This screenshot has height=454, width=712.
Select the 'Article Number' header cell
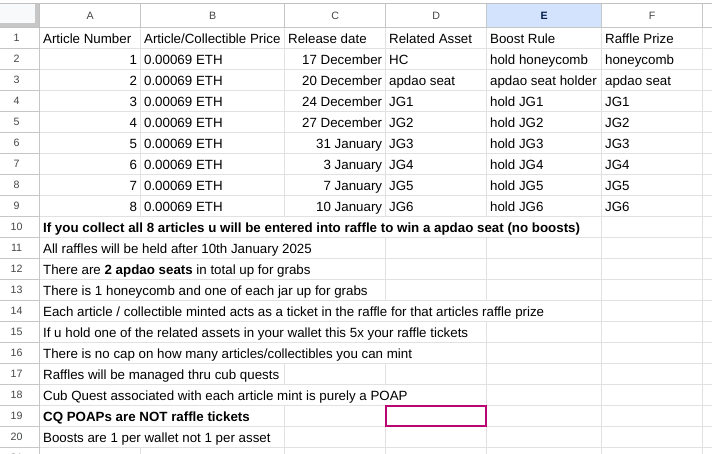(90, 38)
